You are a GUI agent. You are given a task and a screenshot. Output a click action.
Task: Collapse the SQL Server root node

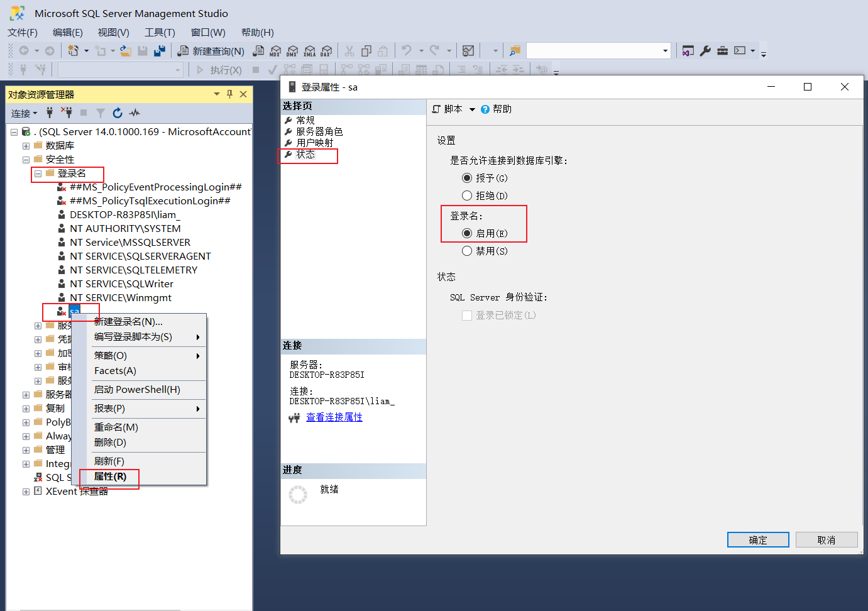pyautogui.click(x=14, y=132)
